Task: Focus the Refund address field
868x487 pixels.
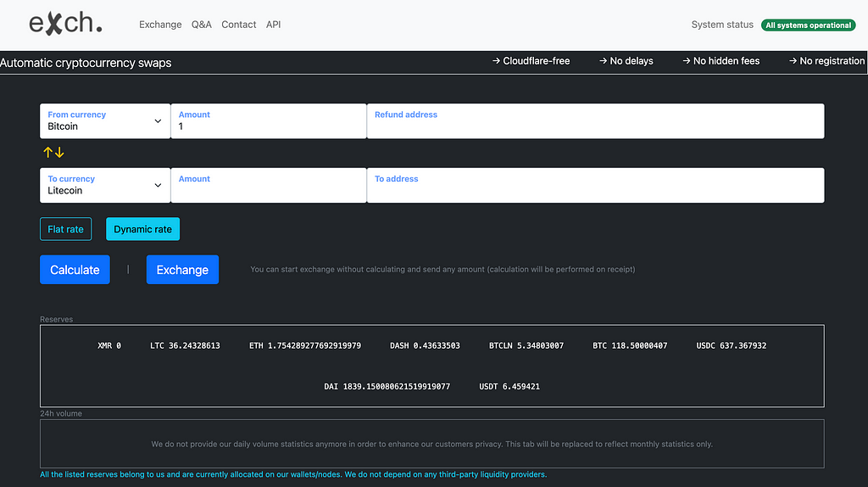Action: point(596,120)
